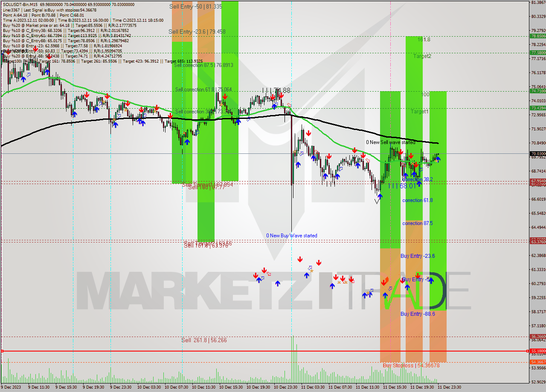This screenshot has width=546, height=392.
Task: Click the red 55.1800 price tag
Action: (x=537, y=351)
